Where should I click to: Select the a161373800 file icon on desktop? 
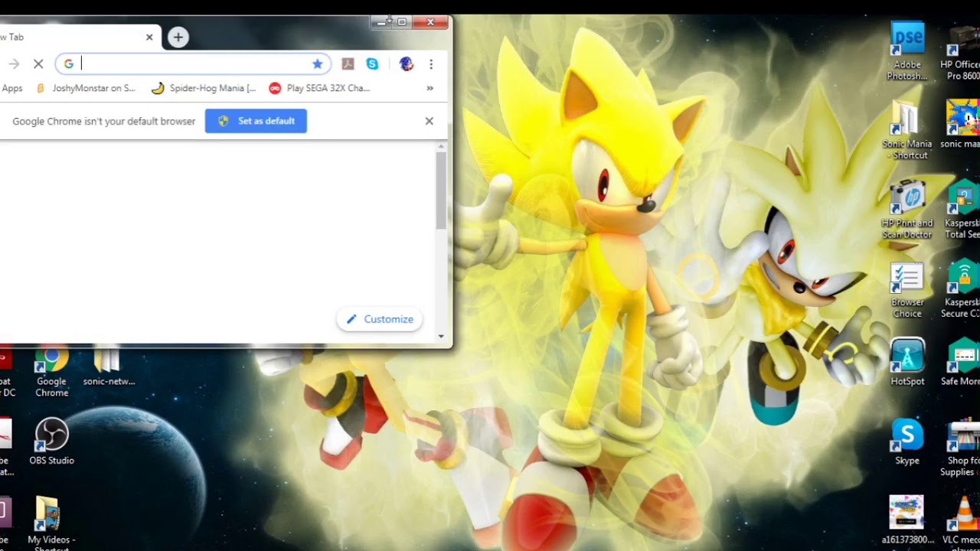click(x=907, y=520)
